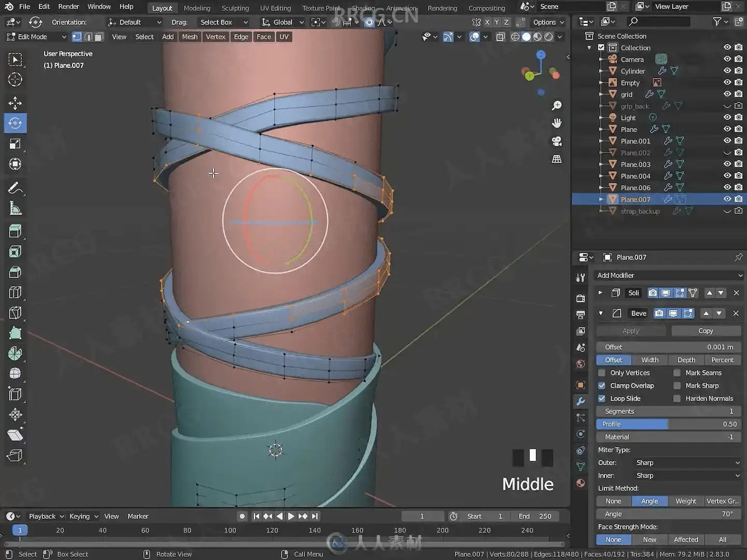
Task: Click the End frame field
Action: (535, 516)
